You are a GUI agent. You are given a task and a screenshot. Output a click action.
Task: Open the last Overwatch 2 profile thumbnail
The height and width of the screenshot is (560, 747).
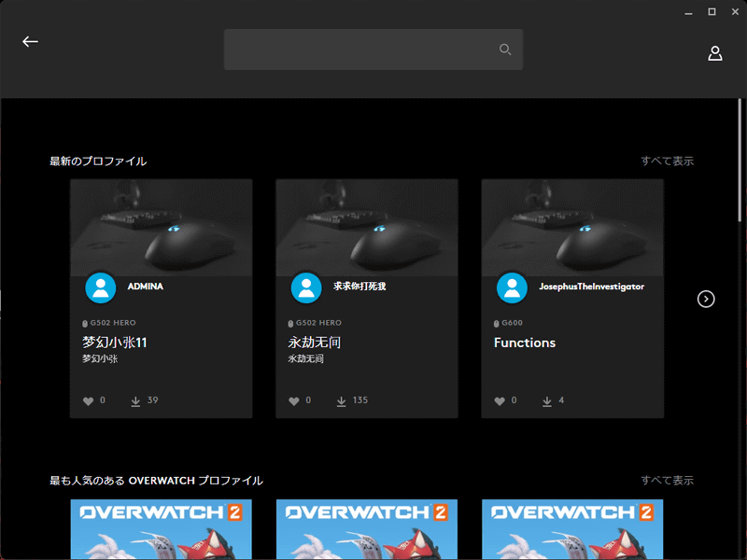pyautogui.click(x=572, y=529)
